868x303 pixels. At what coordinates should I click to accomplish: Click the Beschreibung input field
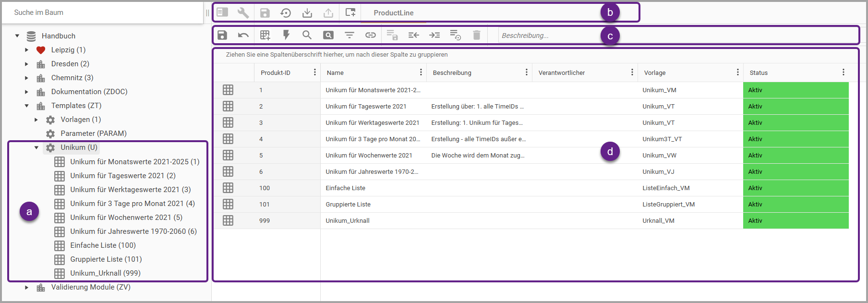(x=547, y=36)
